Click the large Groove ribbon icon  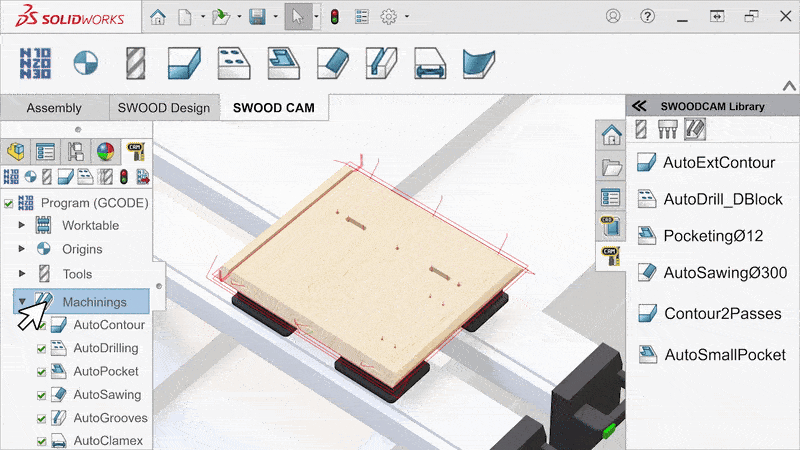(x=382, y=63)
